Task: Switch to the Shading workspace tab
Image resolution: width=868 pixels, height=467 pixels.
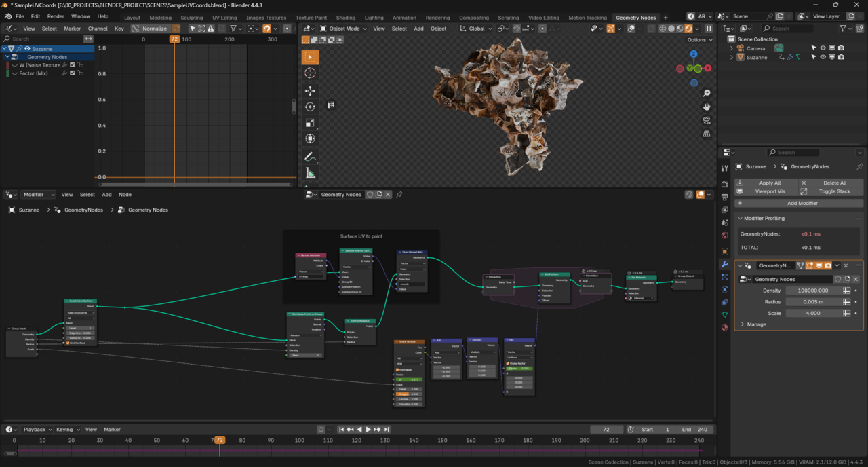Action: 345,18
